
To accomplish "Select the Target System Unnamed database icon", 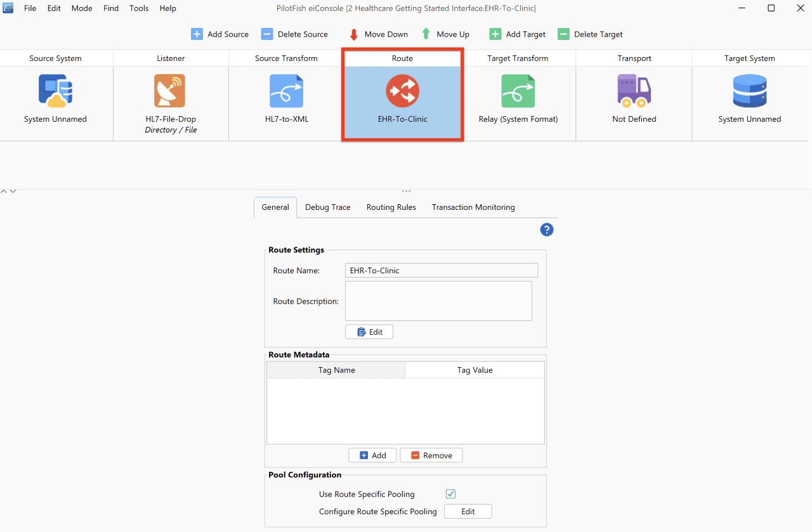I will (750, 91).
